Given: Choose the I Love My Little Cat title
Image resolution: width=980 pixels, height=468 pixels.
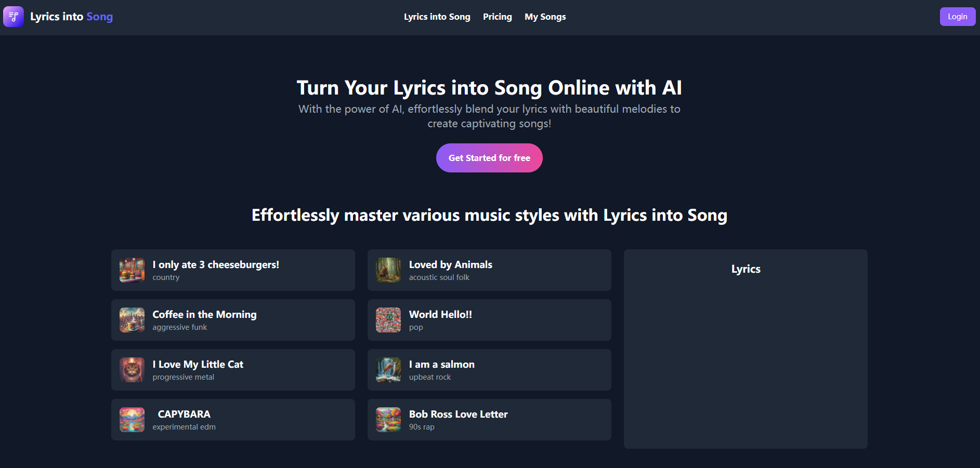Looking at the screenshot, I should coord(198,364).
